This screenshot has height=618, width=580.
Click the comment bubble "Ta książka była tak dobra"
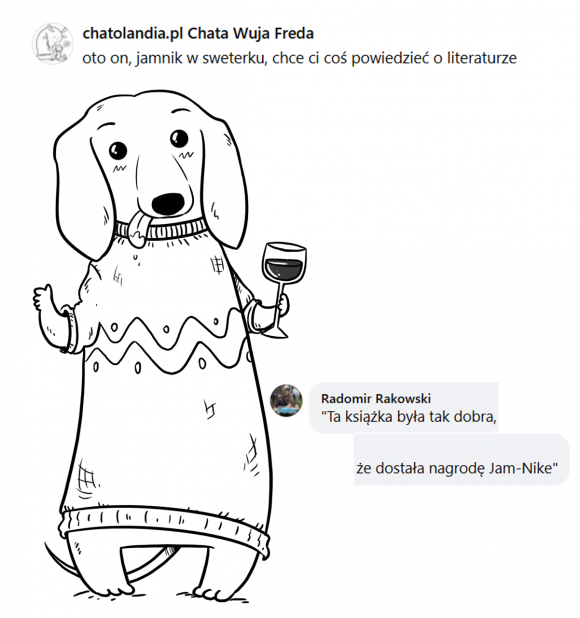pos(404,408)
